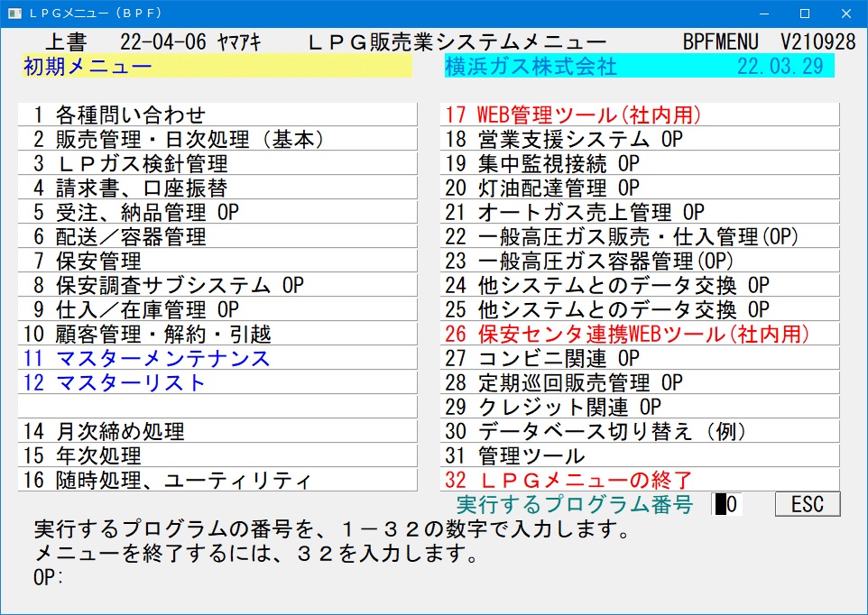Click the date 22.03.29 in cyan bar
The image size is (868, 615).
coord(780,66)
